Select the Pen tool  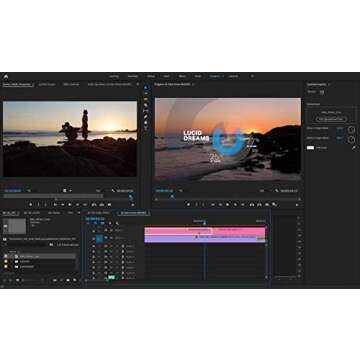pos(146,116)
